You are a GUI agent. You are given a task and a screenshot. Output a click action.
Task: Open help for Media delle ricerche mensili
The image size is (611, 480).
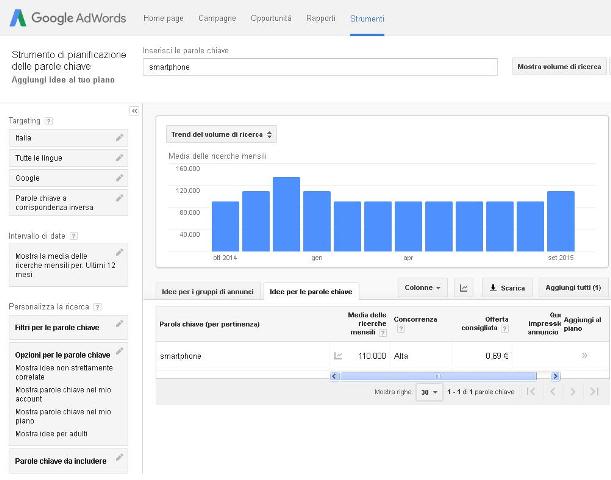pyautogui.click(x=383, y=333)
